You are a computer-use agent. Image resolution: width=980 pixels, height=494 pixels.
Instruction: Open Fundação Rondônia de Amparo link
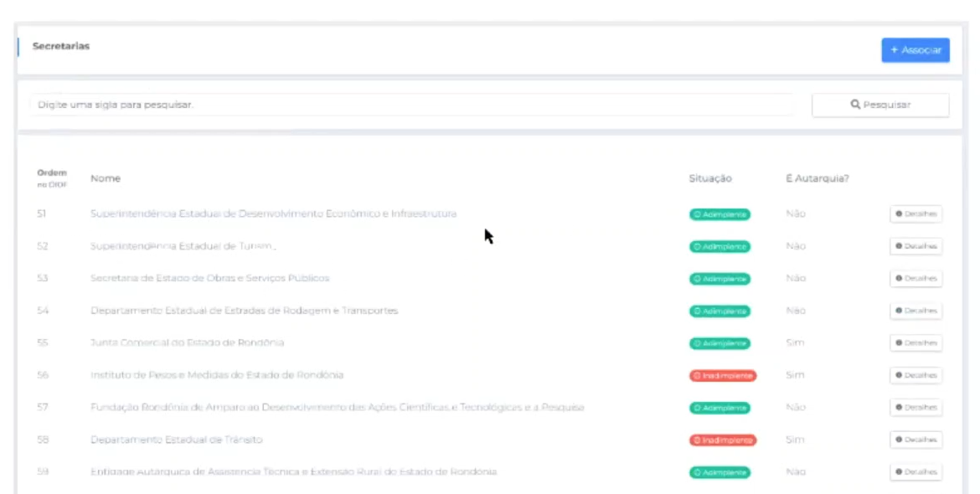pos(337,407)
